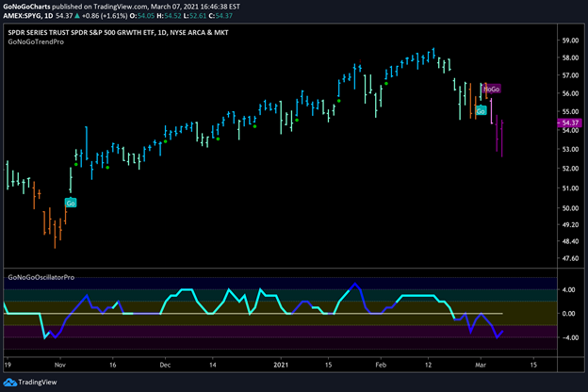Image resolution: width=588 pixels, height=392 pixels.
Task: Click the H:54.52 high value
Action: coord(169,16)
